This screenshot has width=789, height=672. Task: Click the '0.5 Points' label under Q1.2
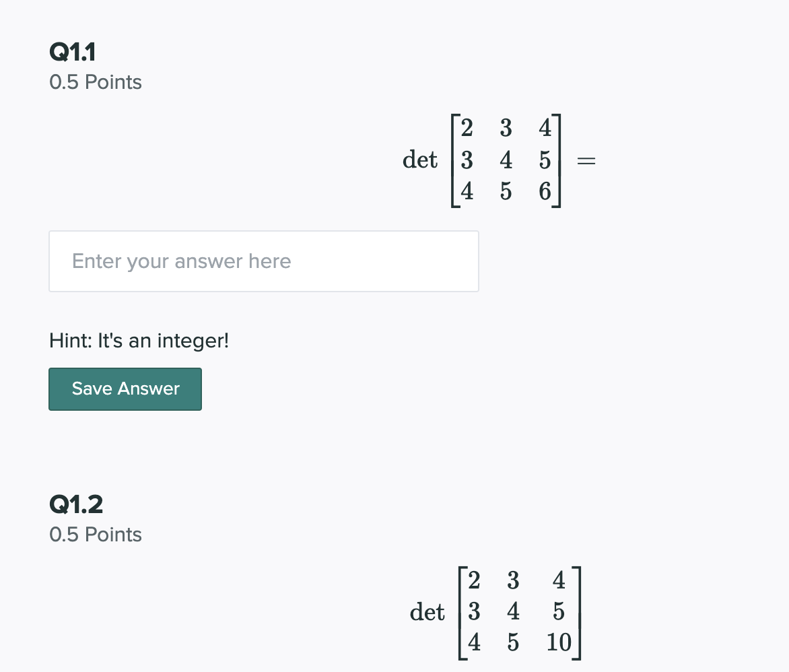95,534
